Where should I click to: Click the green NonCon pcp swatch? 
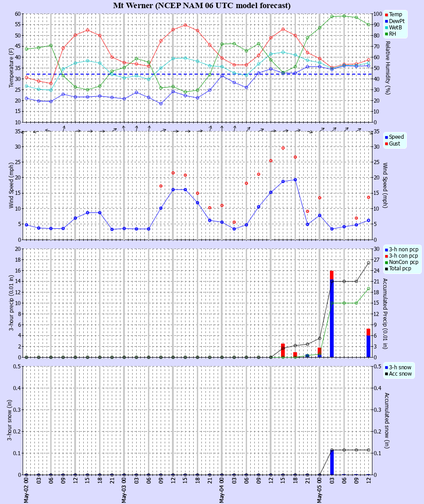[386, 263]
